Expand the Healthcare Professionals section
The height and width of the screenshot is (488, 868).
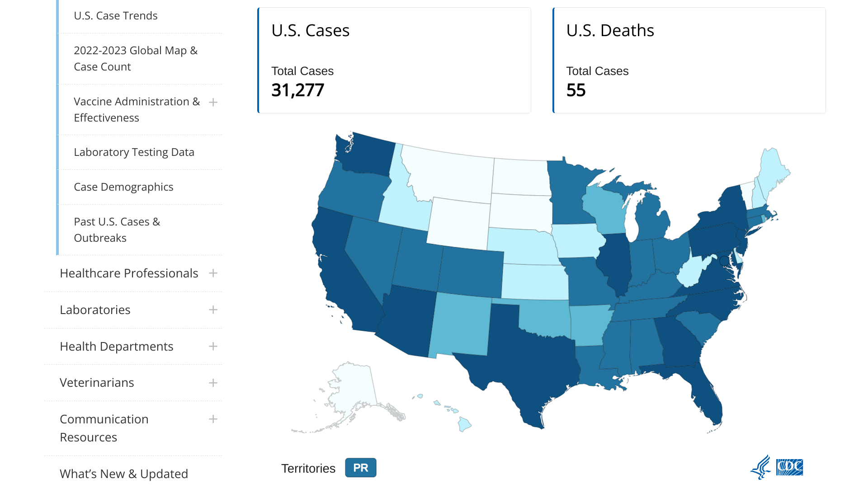tap(213, 273)
